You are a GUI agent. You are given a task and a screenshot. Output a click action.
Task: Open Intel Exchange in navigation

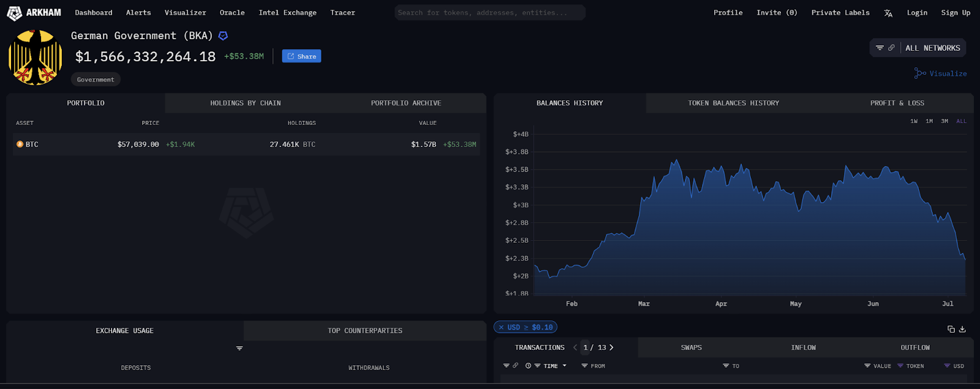pos(287,13)
